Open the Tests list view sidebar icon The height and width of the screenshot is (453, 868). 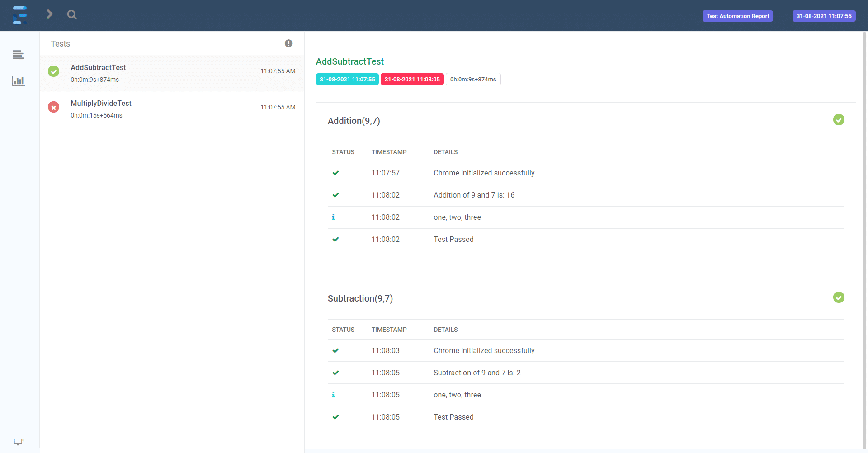click(18, 55)
